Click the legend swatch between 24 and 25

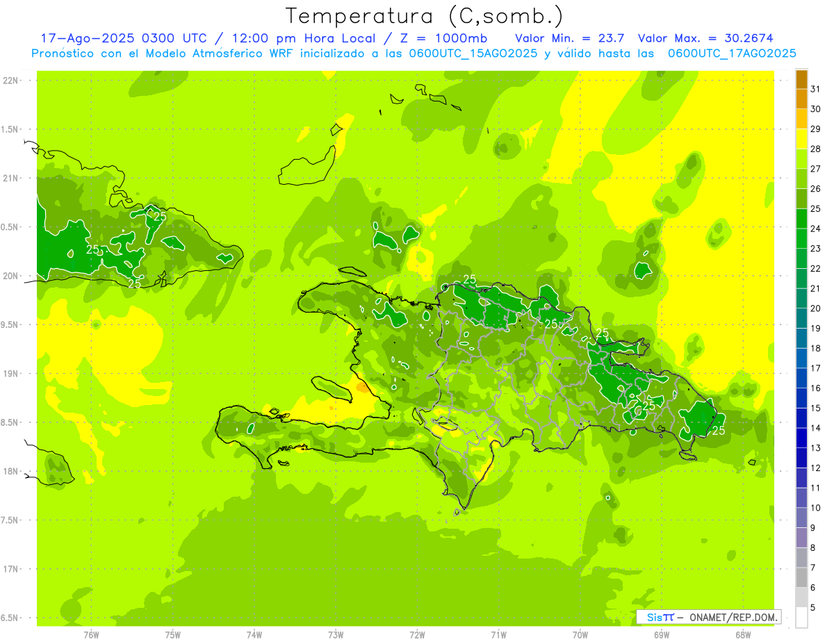click(x=801, y=218)
